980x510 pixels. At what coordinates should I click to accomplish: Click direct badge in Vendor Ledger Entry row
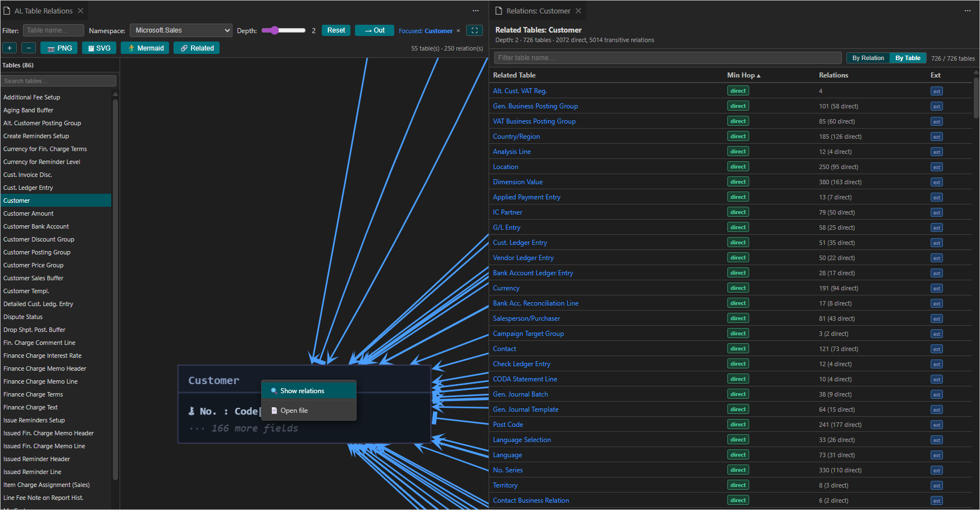[x=738, y=258]
